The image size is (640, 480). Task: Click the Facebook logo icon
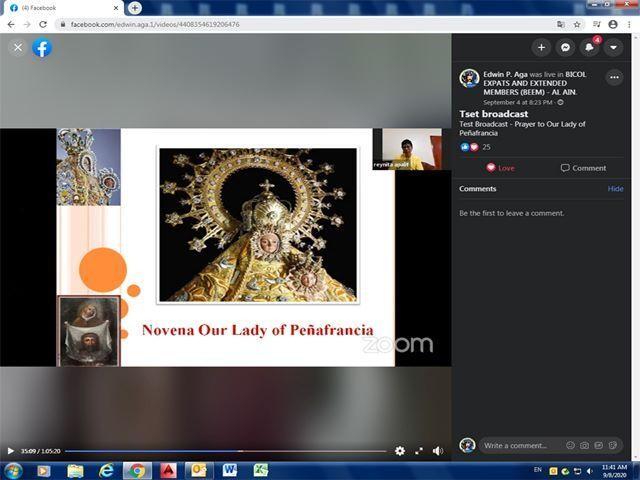click(x=42, y=47)
